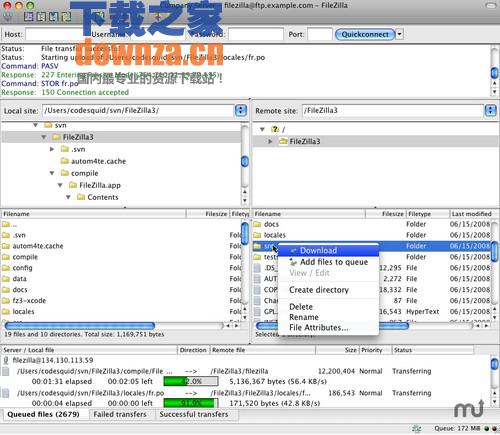500x435 pixels.
Task: Collapse the Contents tree node
Action: pyautogui.click(x=68, y=197)
